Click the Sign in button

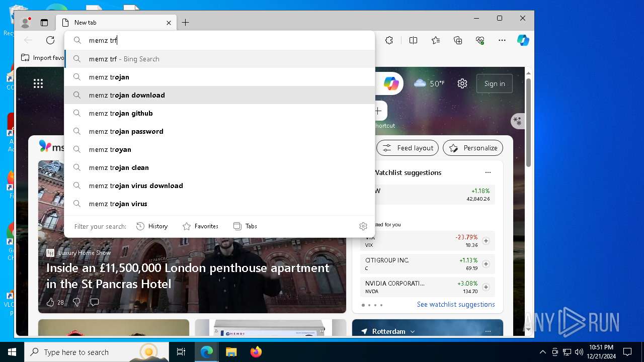pyautogui.click(x=495, y=83)
